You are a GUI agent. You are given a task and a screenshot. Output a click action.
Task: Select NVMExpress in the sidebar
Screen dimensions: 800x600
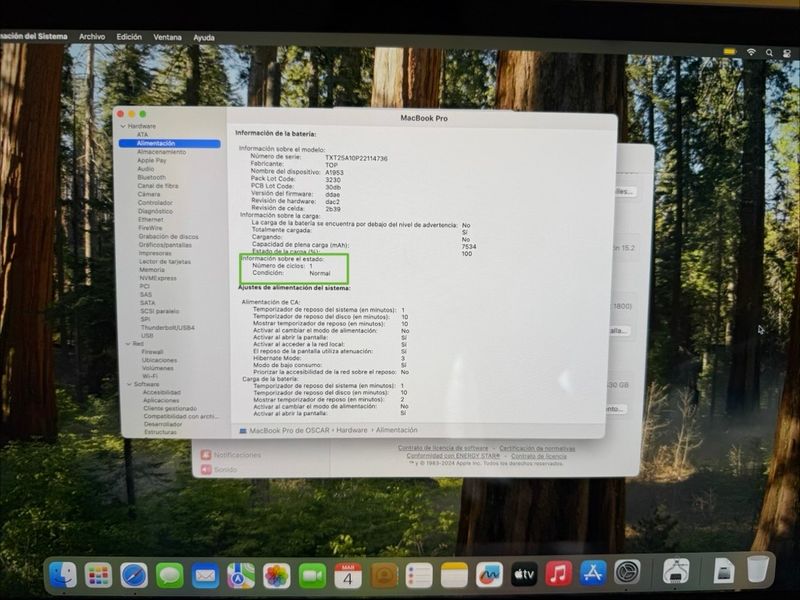158,278
